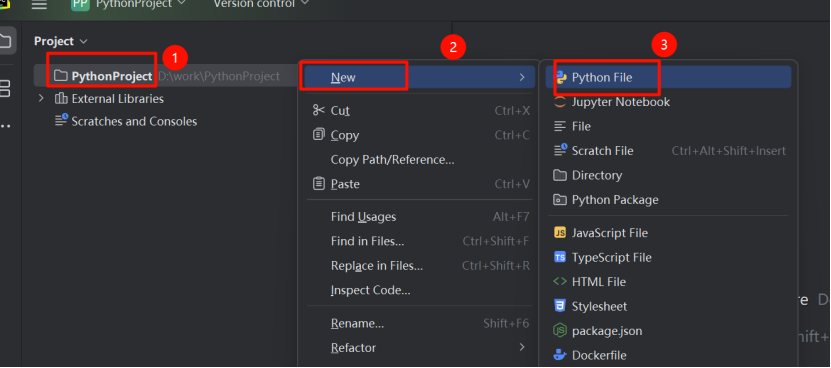The width and height of the screenshot is (831, 368).
Task: Click the Jupyter Notebook icon
Action: [x=560, y=102]
